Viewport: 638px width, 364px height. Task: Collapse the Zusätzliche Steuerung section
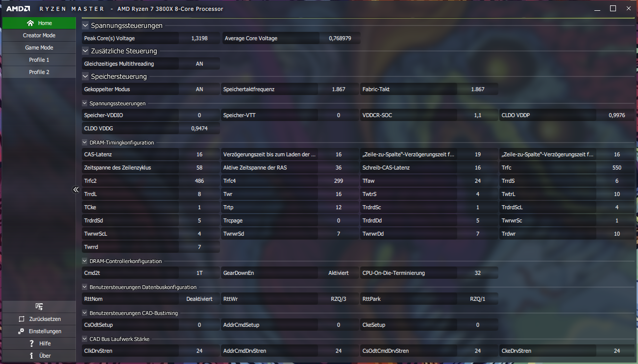pos(85,51)
